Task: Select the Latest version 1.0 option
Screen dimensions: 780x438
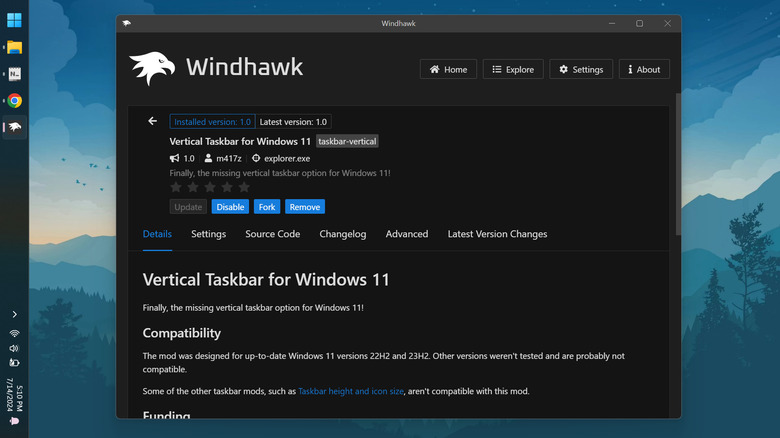Action: pyautogui.click(x=288, y=121)
